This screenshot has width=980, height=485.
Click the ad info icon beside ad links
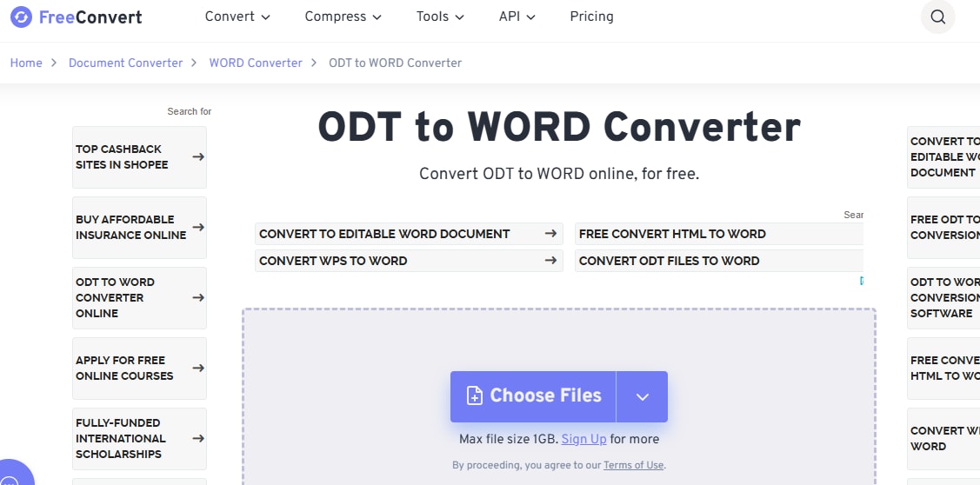coord(862,282)
